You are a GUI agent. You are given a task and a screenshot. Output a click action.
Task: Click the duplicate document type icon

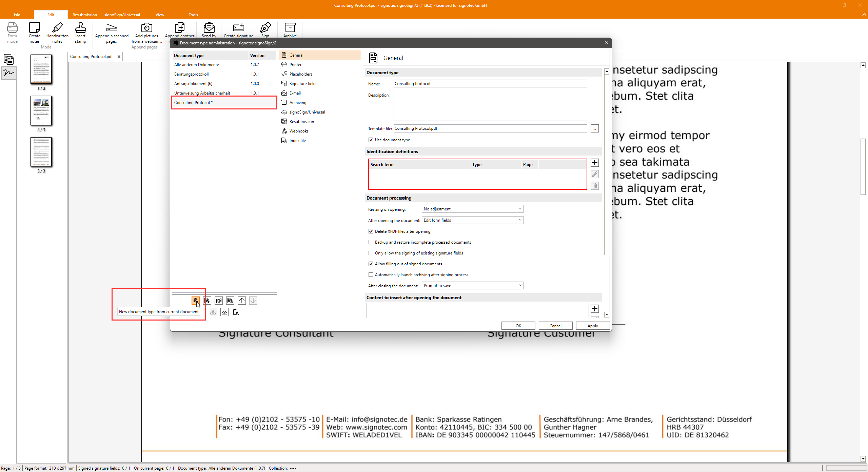point(219,301)
